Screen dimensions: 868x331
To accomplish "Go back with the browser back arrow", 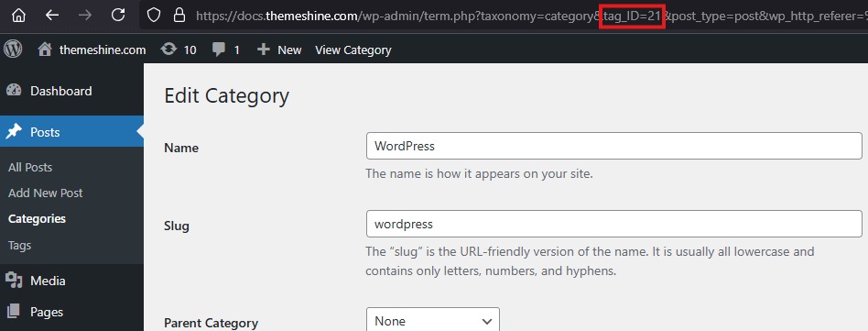I will click(x=52, y=15).
